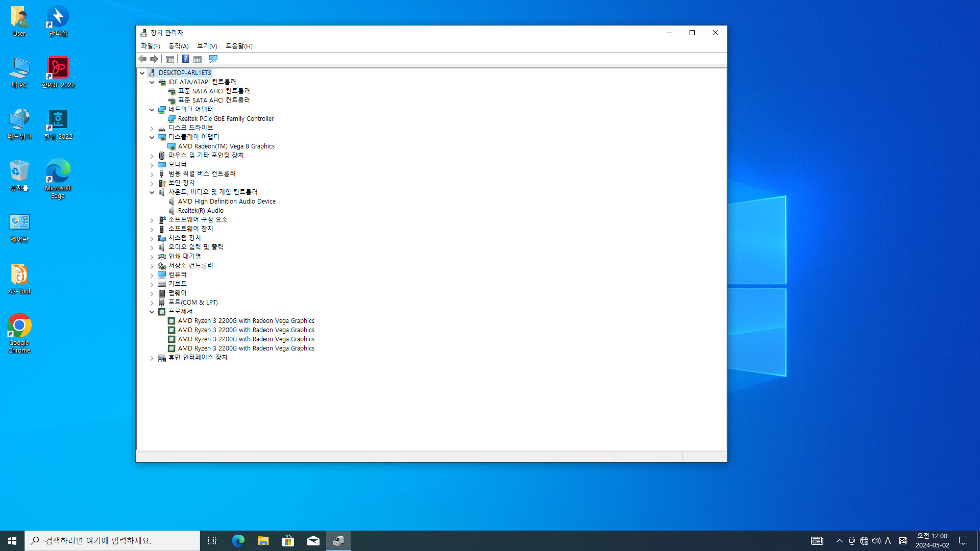The height and width of the screenshot is (551, 980).
Task: Click the 키보드 category icon
Action: pyautogui.click(x=162, y=284)
